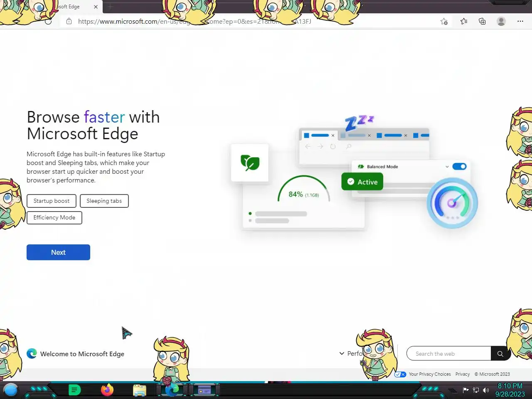
Task: Launch Firefox from the taskbar
Action: (x=107, y=390)
